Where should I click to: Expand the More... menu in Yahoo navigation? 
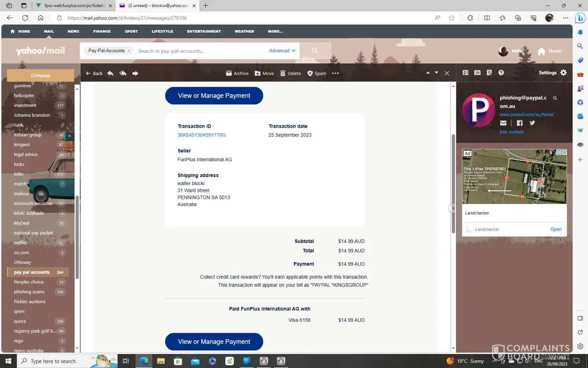click(x=275, y=31)
